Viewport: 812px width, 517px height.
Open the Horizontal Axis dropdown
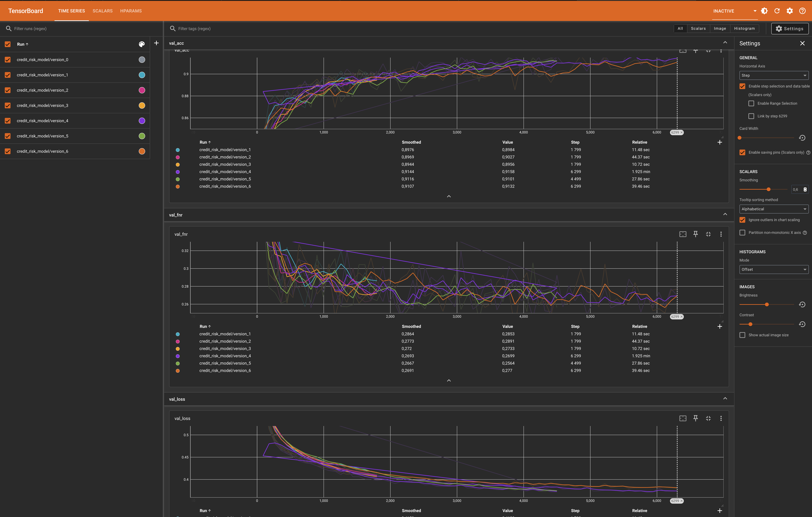774,75
